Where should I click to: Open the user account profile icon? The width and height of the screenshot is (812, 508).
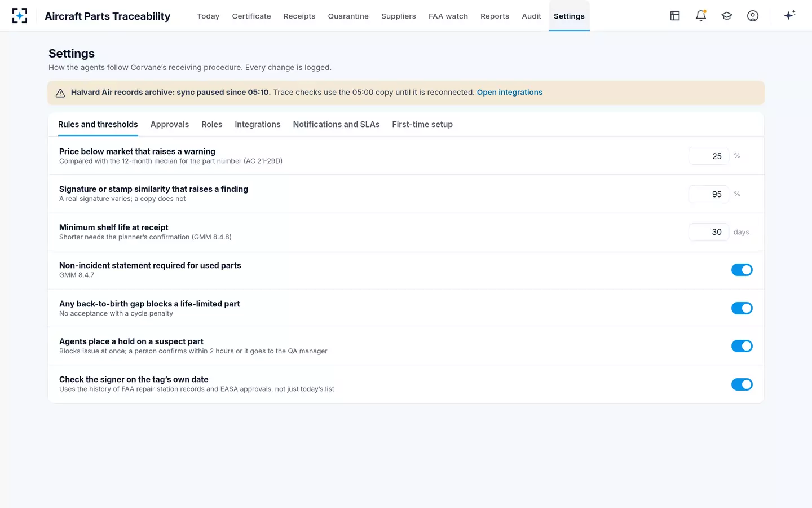(753, 16)
